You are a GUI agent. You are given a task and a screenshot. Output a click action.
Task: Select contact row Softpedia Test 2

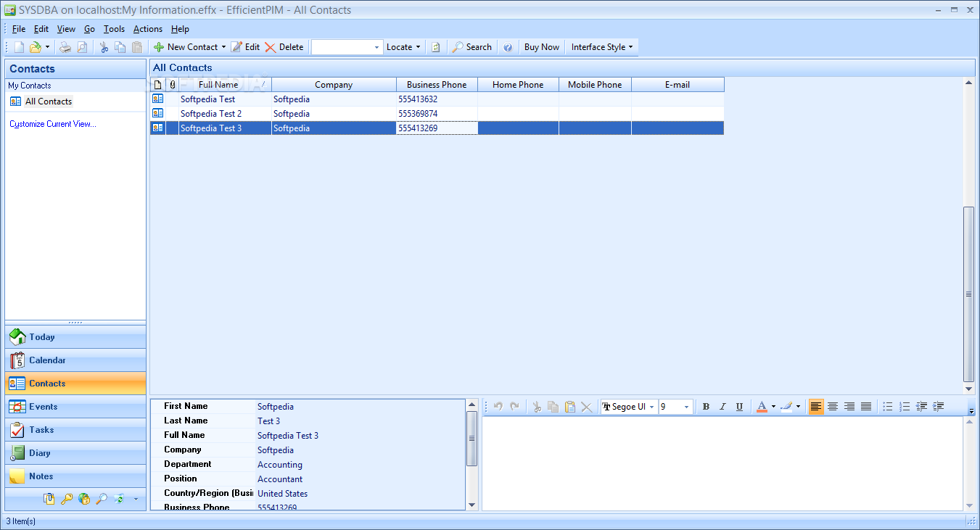point(437,114)
